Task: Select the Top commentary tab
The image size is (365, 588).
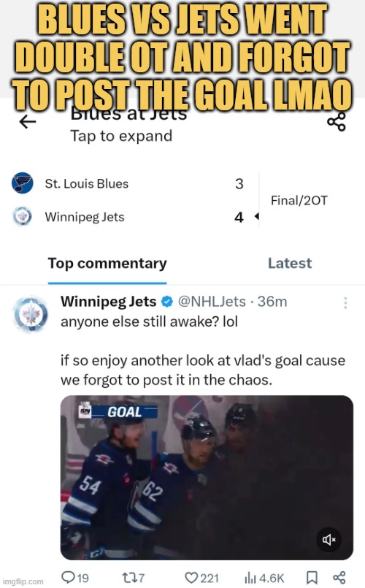Action: coord(107,264)
